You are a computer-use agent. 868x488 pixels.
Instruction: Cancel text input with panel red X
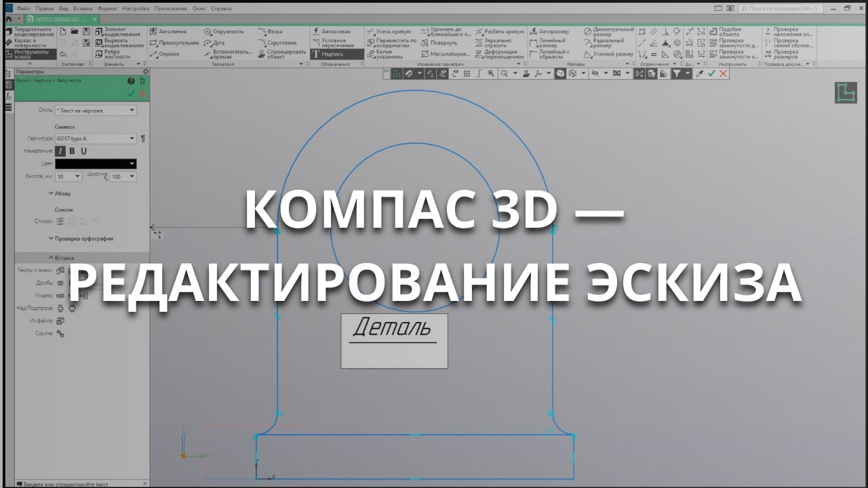click(x=142, y=94)
